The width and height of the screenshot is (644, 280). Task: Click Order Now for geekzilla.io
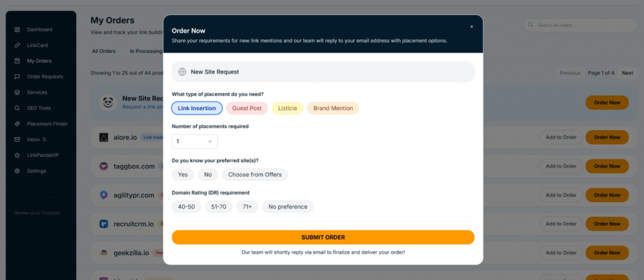coord(607,252)
